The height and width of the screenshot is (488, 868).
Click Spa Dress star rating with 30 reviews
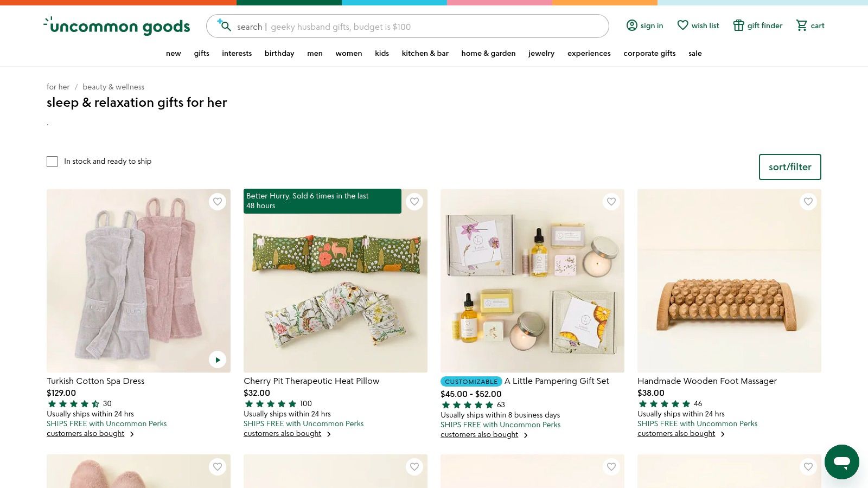click(x=79, y=404)
